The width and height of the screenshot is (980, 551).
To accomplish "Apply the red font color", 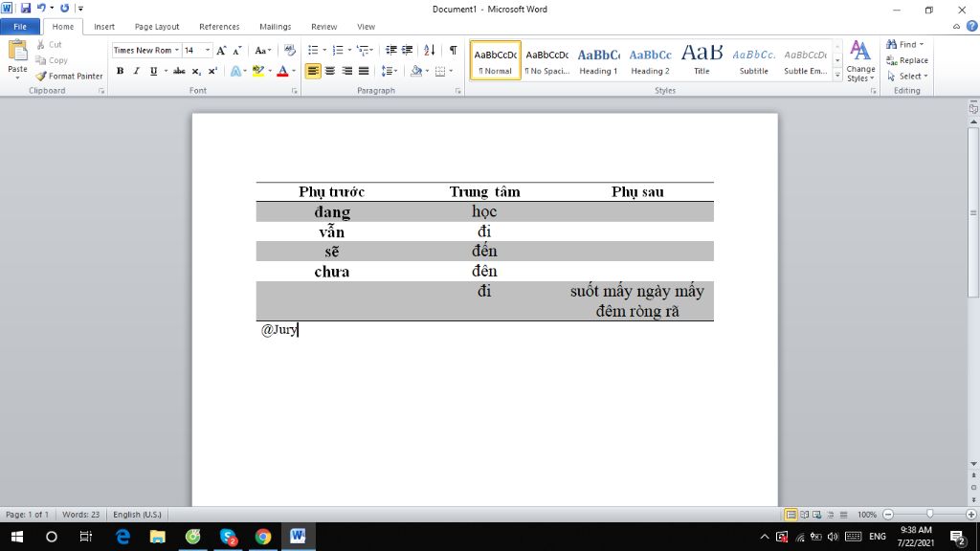I will 282,71.
